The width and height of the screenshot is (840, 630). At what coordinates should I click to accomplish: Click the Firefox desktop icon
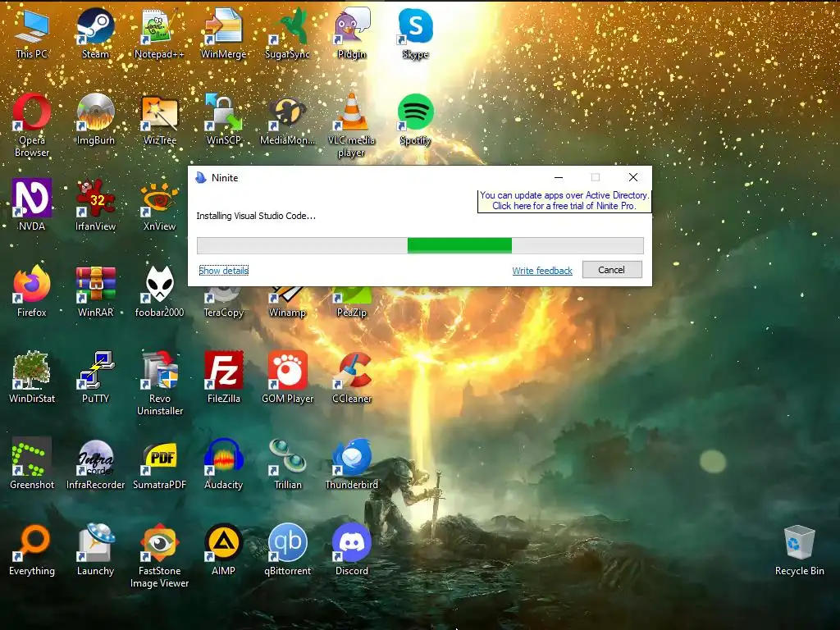tap(32, 291)
